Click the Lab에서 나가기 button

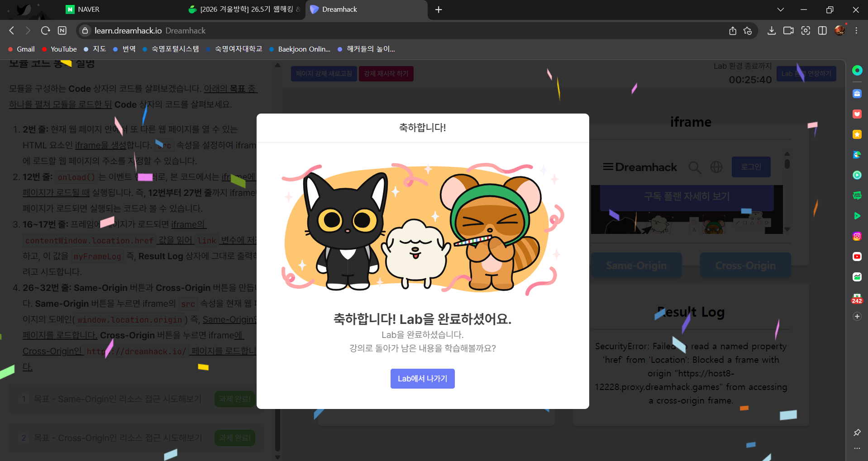(x=422, y=379)
